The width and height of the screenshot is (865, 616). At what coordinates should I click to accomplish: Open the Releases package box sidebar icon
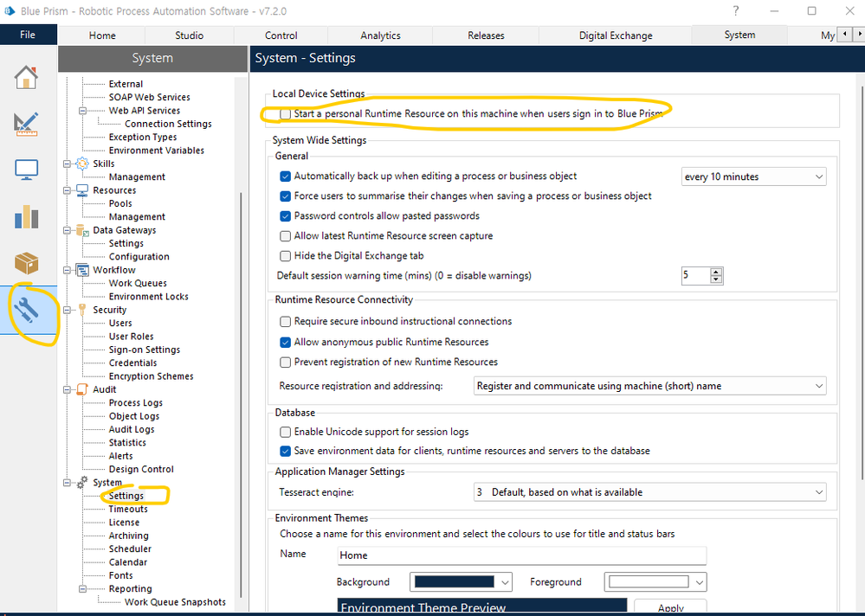[26, 263]
